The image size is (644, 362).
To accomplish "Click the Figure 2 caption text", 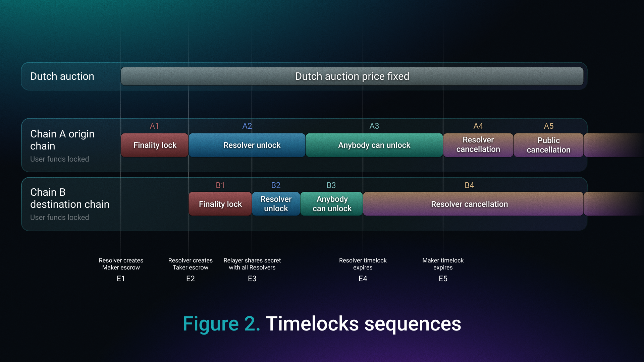I will (322, 324).
